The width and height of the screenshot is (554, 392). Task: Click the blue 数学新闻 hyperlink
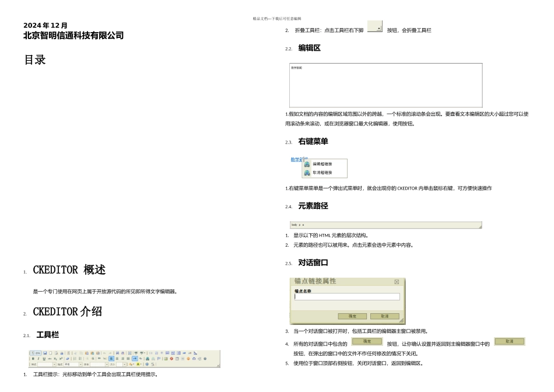tap(297, 159)
